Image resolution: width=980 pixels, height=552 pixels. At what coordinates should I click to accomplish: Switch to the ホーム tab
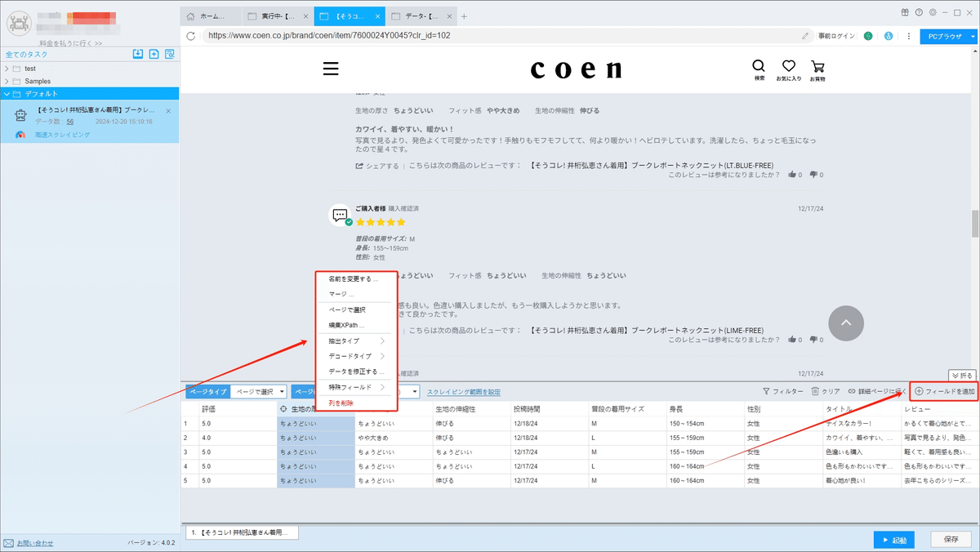tap(212, 16)
